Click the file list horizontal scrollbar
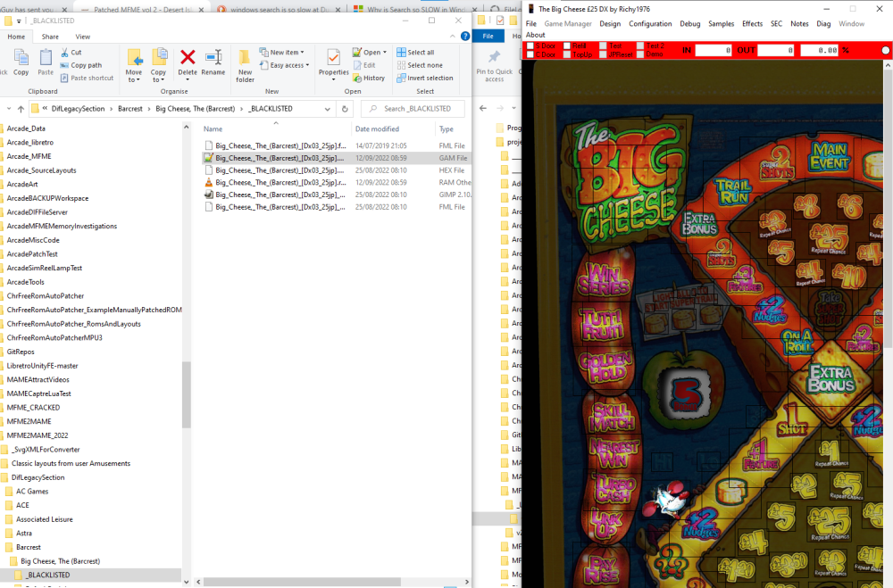 point(302,582)
